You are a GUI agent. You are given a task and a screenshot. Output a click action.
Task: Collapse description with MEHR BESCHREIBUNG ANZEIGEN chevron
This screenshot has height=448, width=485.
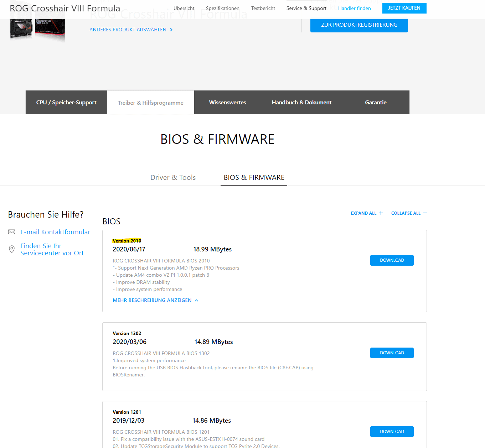196,300
